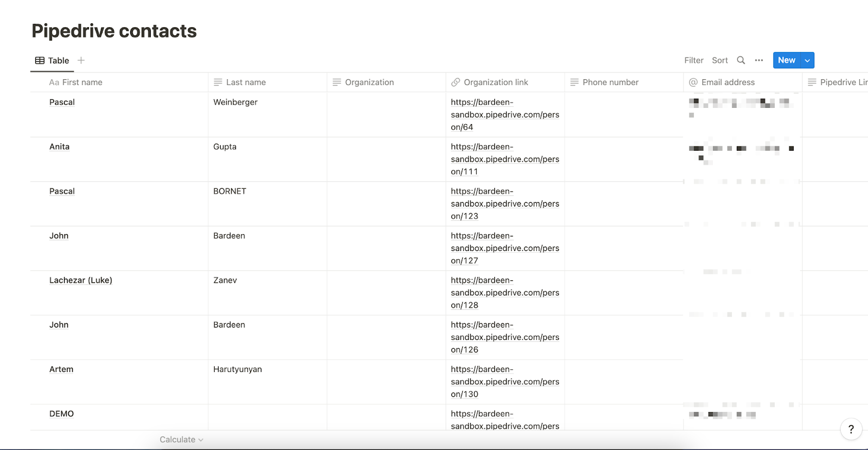The height and width of the screenshot is (450, 868).
Task: Select the Weinberger last name cell
Action: (x=267, y=114)
